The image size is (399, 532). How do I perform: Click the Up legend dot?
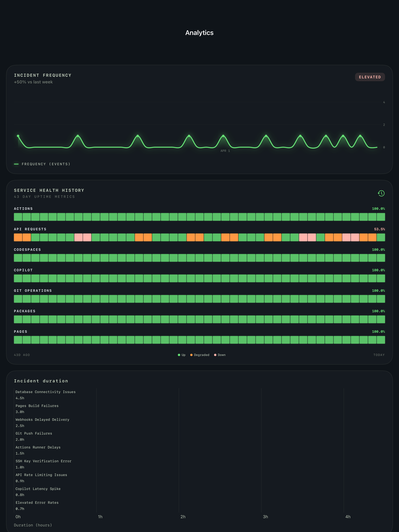point(179,355)
